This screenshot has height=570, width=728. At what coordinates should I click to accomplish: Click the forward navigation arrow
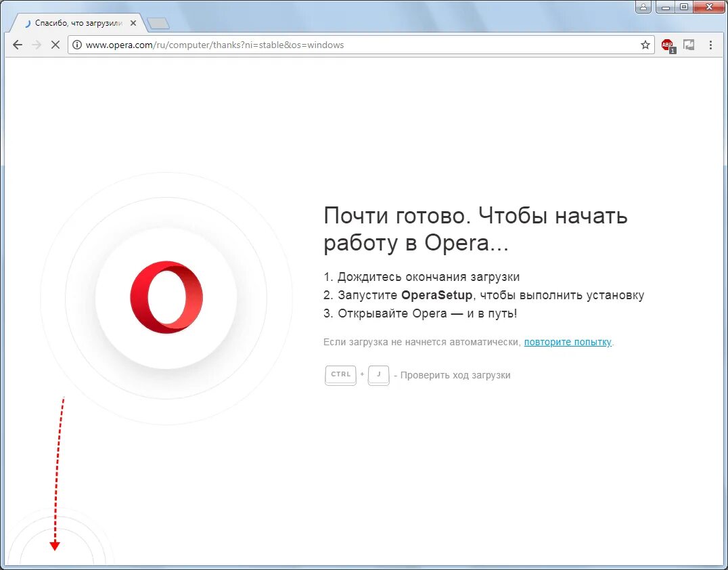[37, 45]
